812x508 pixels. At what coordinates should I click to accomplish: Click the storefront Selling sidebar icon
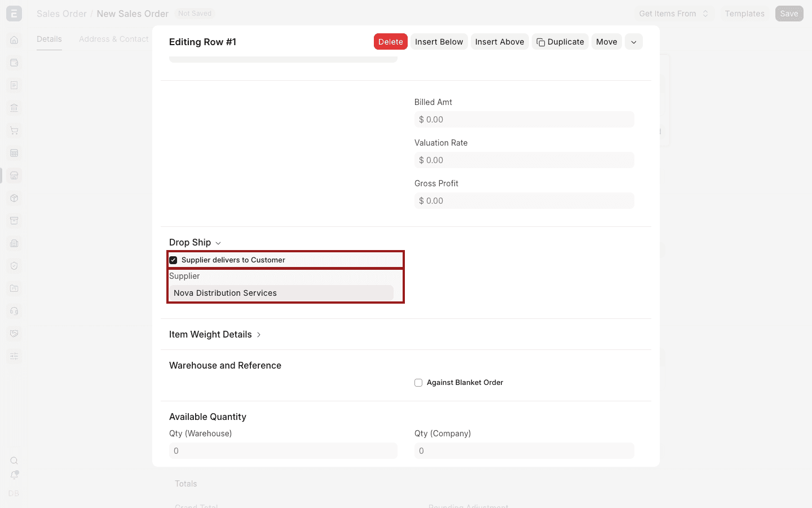coord(14,176)
